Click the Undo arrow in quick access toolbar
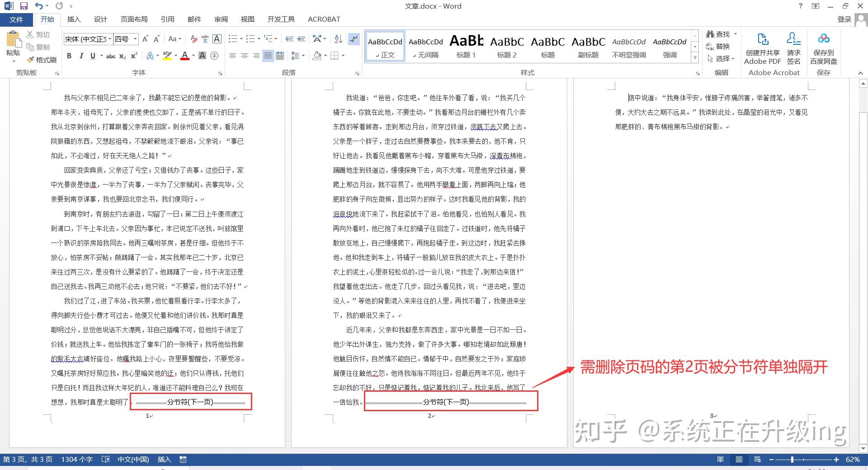The width and height of the screenshot is (868, 470). click(39, 6)
